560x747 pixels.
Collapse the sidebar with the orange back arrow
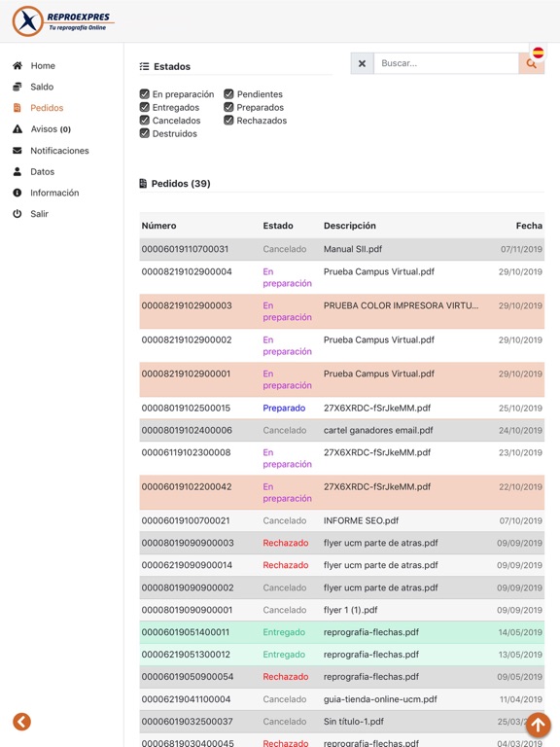[x=22, y=722]
